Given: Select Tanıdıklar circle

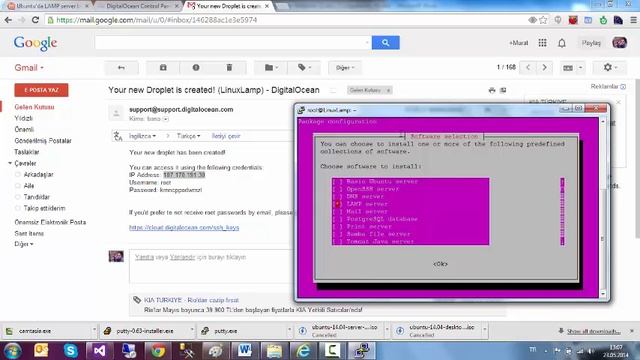Looking at the screenshot, I should pyautogui.click(x=36, y=197).
